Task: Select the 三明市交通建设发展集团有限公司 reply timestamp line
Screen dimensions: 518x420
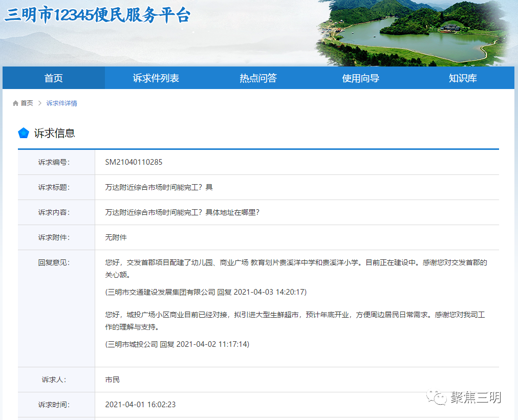Action: (206, 292)
